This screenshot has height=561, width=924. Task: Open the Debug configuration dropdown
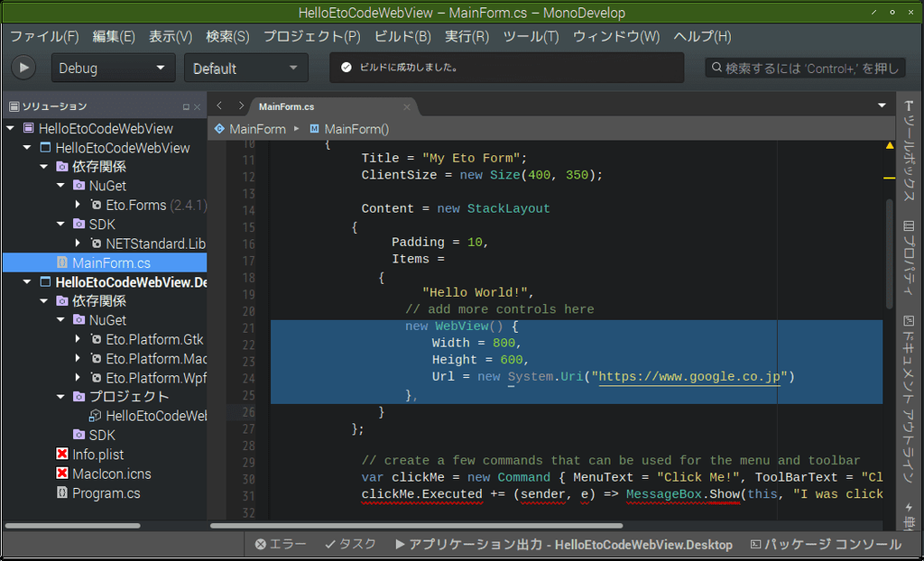click(x=113, y=67)
